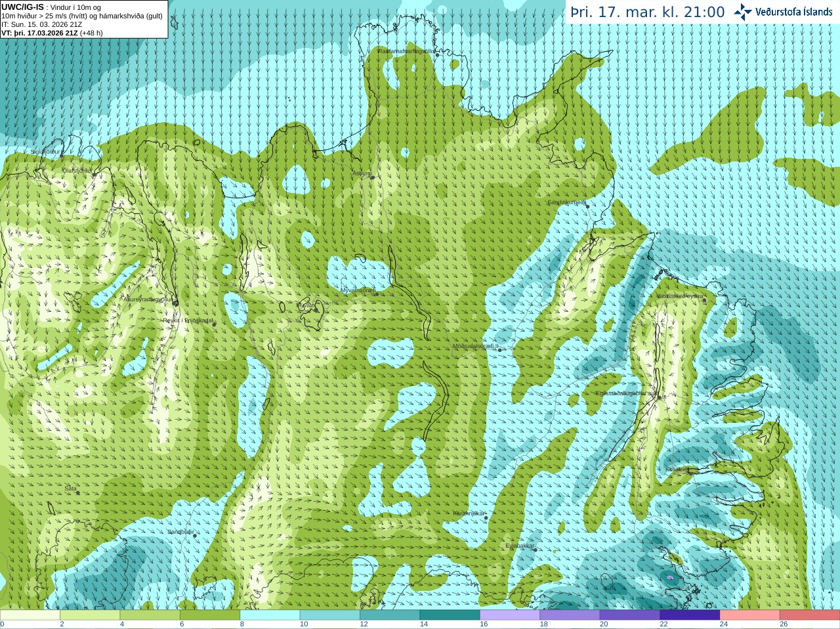
Task: Select the Reykir í Fnjóskadal station label
Action: pyautogui.click(x=188, y=320)
